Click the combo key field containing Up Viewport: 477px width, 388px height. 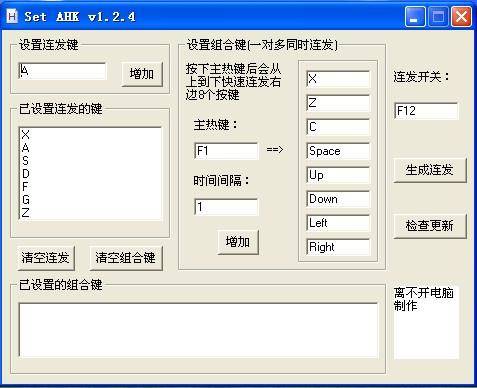338,175
